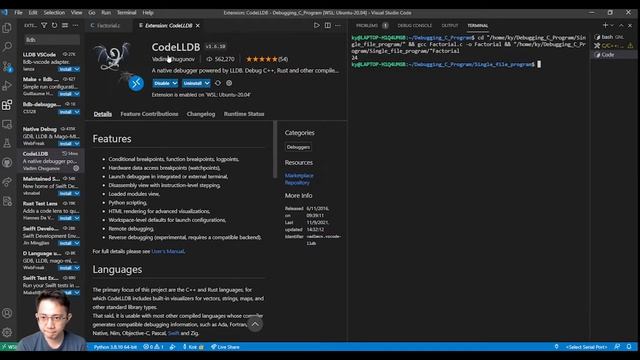Switch to the Debug Console panel tab
Image resolution: width=640 pixels, height=360 pixels.
[414, 25]
